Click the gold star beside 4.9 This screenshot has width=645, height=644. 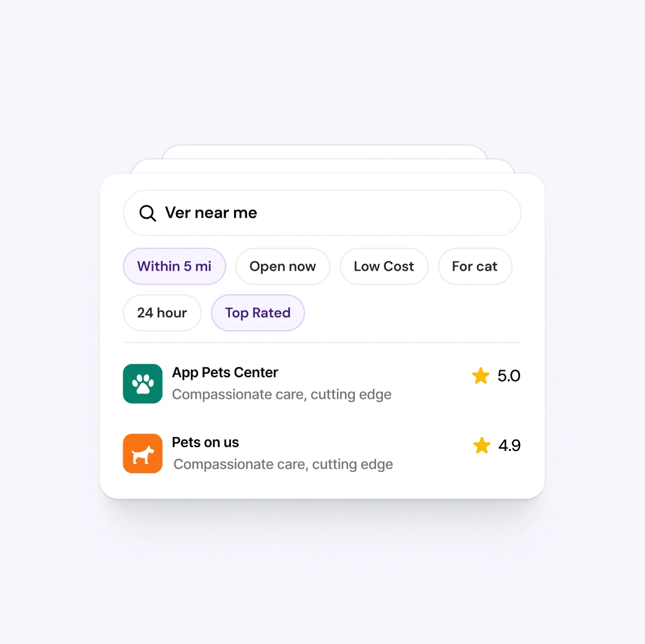coord(481,445)
